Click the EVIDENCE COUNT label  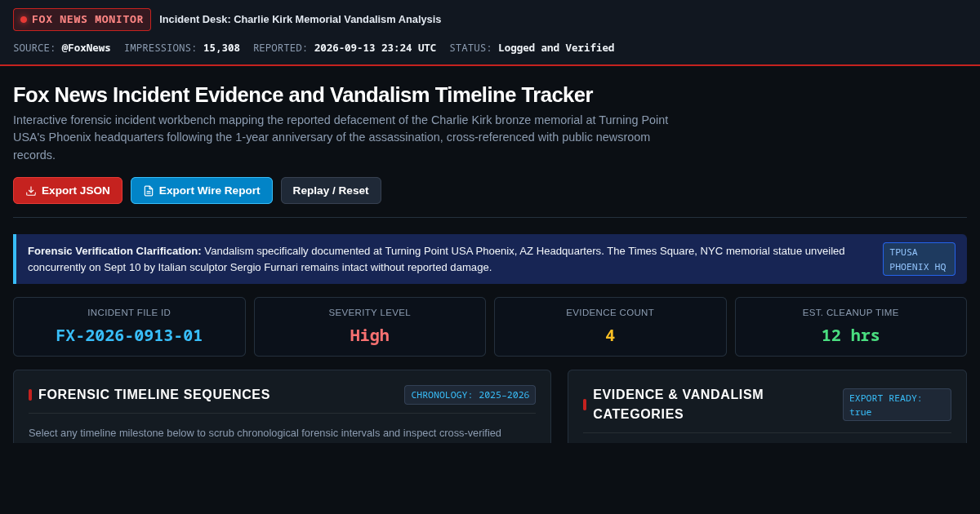point(610,312)
